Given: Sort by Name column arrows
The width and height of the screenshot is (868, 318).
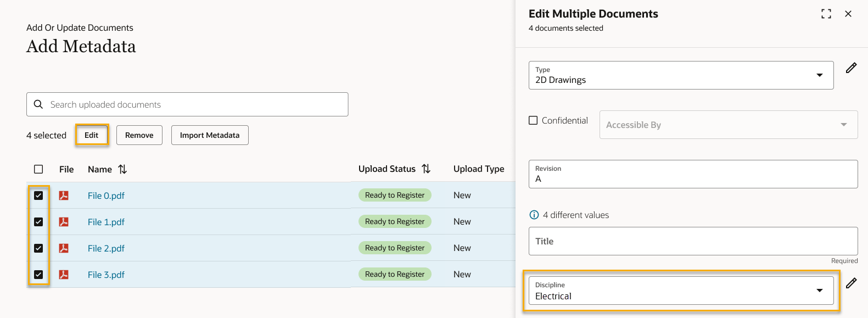Looking at the screenshot, I should [x=122, y=169].
